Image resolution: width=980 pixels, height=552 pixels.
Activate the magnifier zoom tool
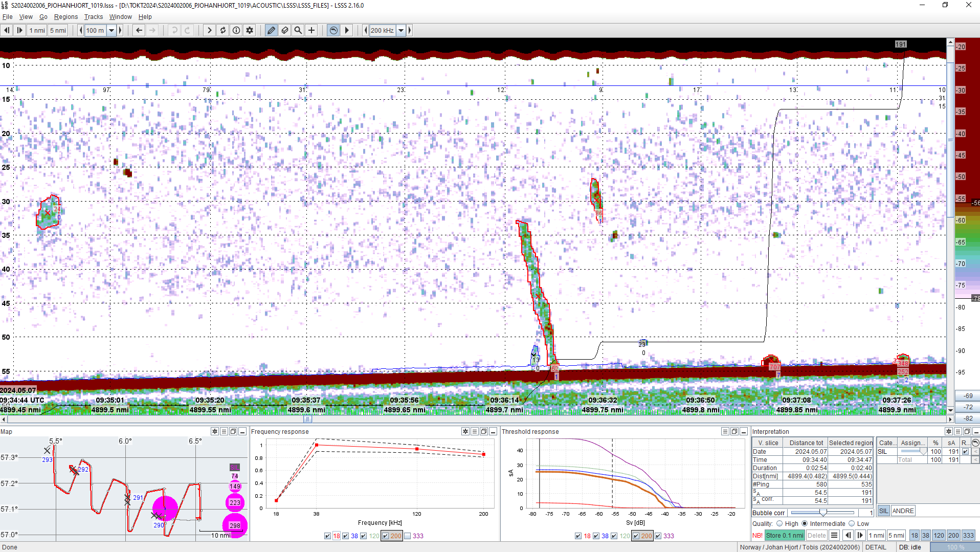coord(298,30)
